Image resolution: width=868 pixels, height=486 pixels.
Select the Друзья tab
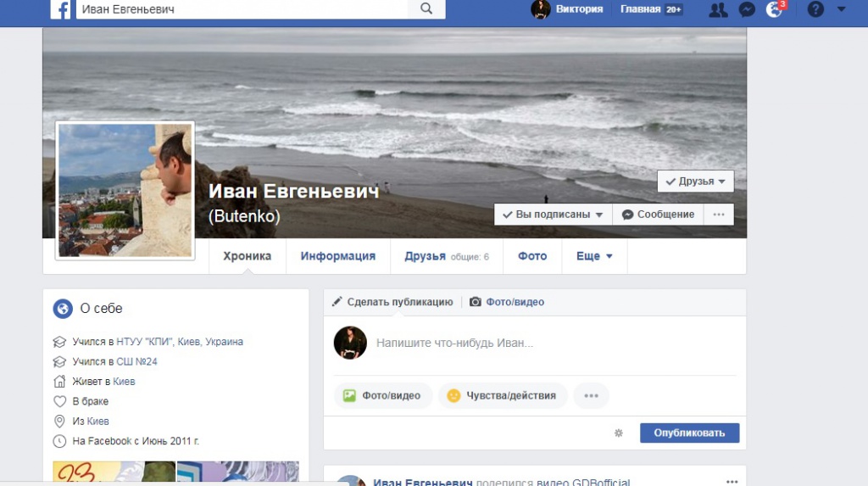point(425,256)
